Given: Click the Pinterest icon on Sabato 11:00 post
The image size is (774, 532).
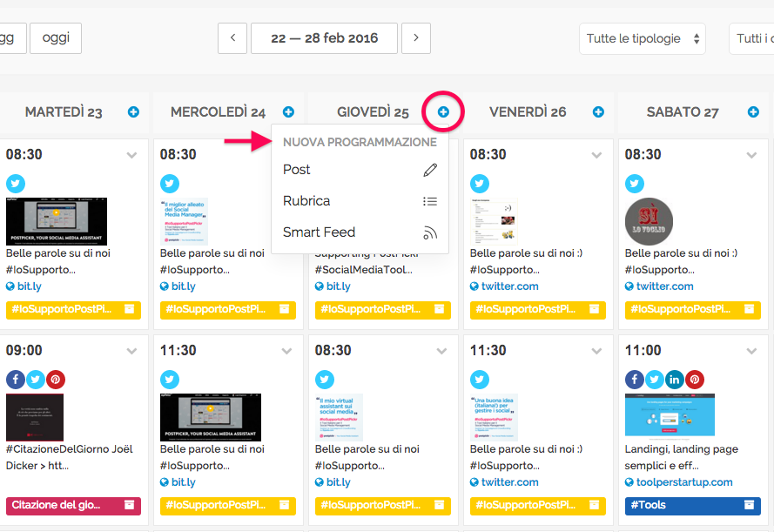Looking at the screenshot, I should [x=695, y=380].
